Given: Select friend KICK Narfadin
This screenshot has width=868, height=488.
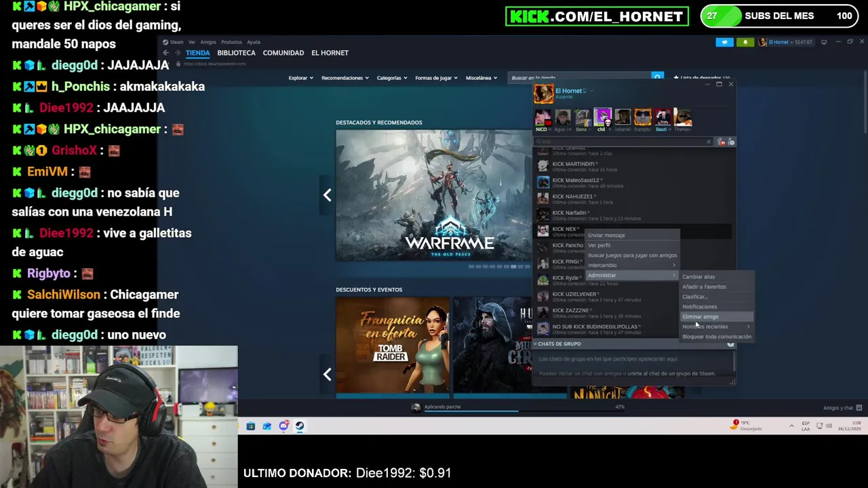Looking at the screenshot, I should 633,215.
